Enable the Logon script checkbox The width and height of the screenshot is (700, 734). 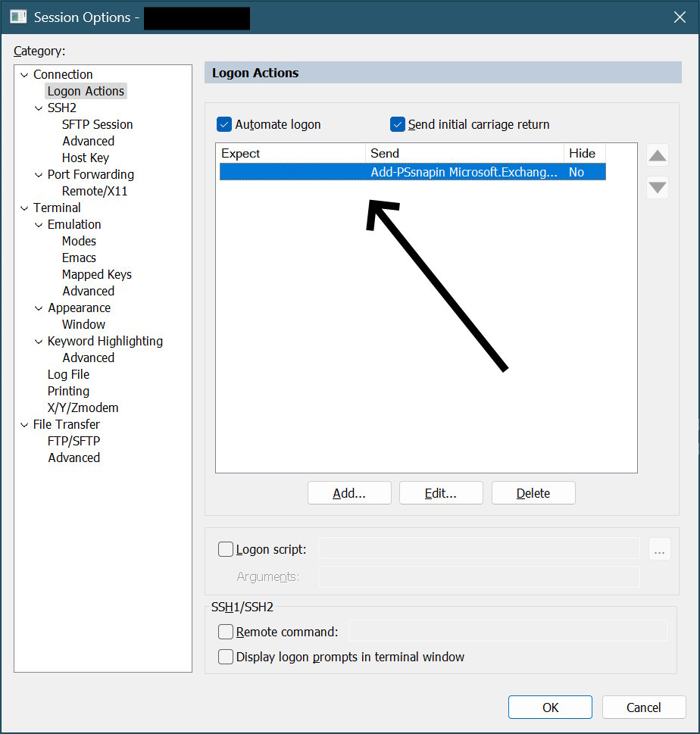pos(226,550)
